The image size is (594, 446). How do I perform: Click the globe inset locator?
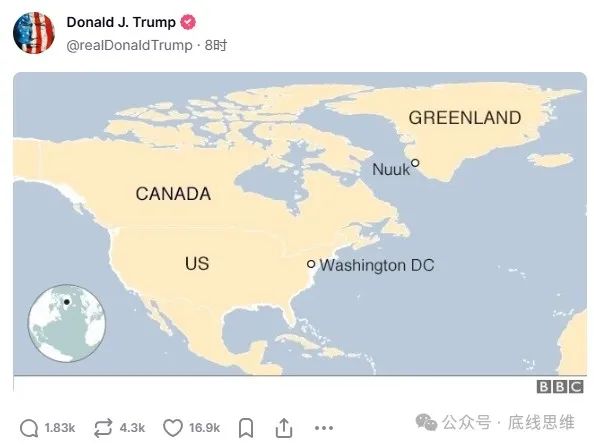[67, 323]
